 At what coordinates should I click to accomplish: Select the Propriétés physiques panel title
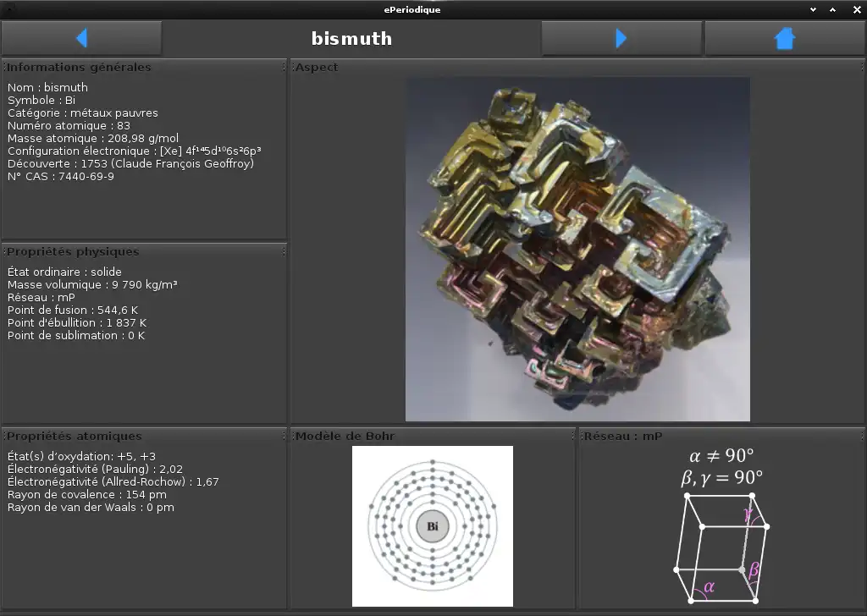pos(73,251)
